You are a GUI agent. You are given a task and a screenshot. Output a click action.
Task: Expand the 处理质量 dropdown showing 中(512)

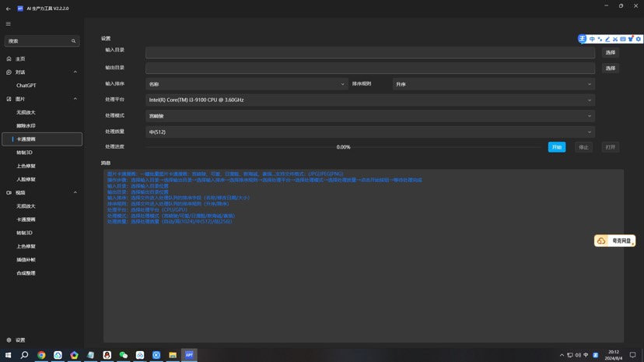369,132
